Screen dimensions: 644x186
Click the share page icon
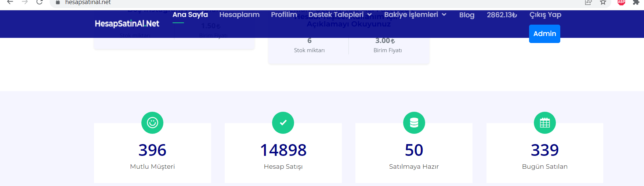[588, 2]
